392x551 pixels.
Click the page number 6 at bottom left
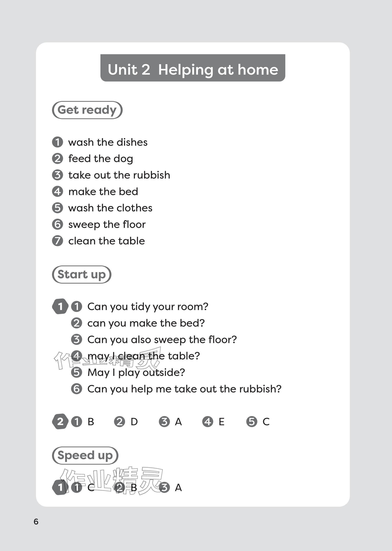tap(36, 522)
